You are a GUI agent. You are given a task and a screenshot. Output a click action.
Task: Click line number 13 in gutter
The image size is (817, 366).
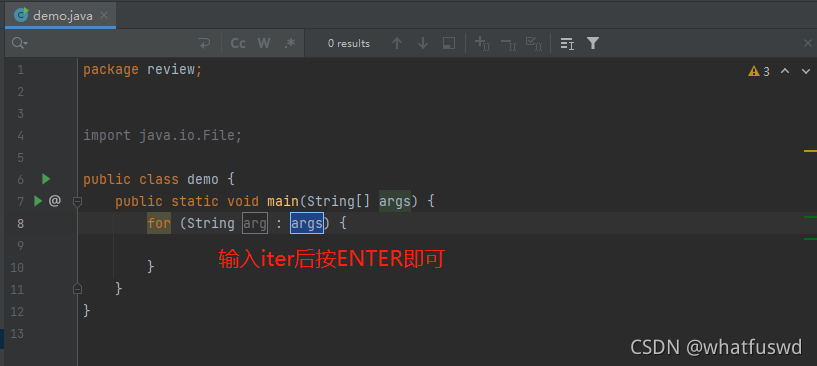(x=17, y=333)
